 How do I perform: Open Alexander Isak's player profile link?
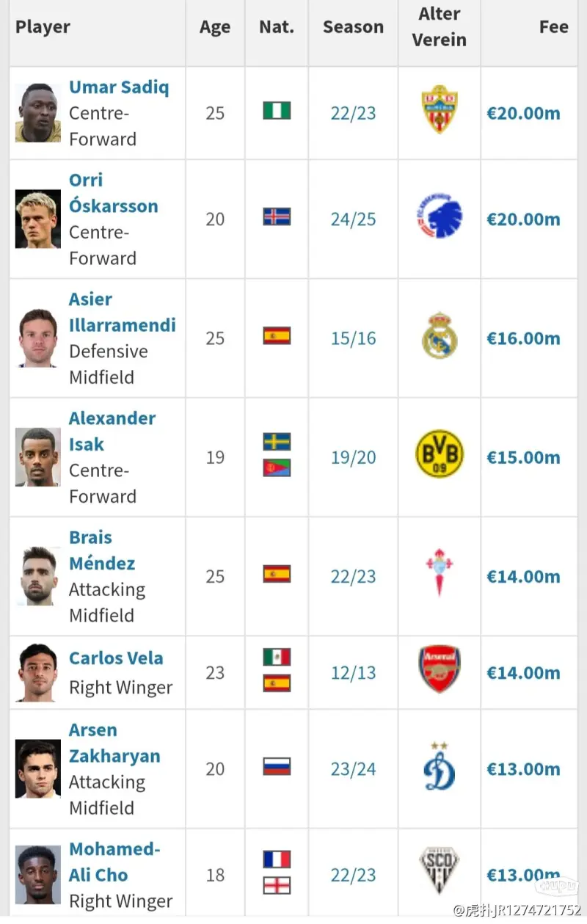112,432
